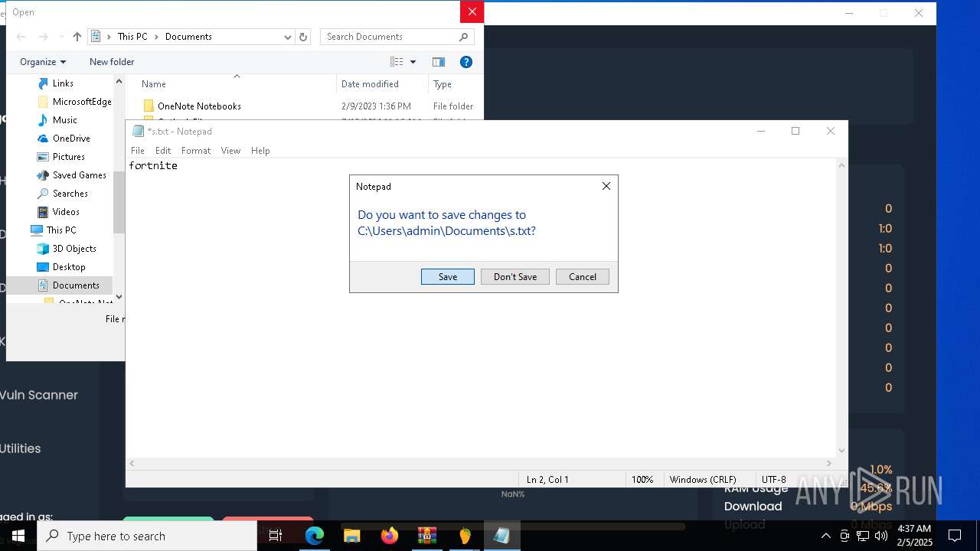Screen dimensions: 980x551
Task: Open Notepad's Format menu
Action: pos(196,151)
